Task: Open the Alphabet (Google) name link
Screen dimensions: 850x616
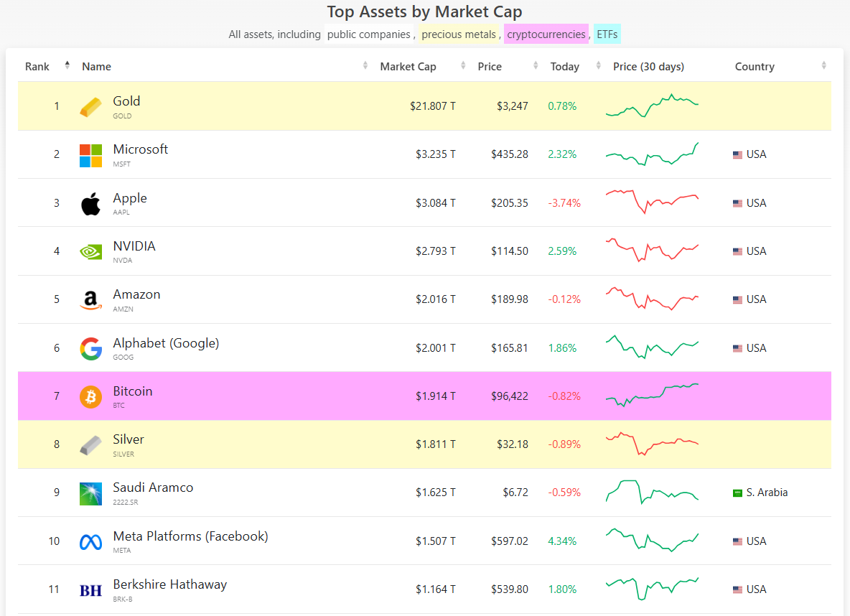Action: tap(166, 343)
